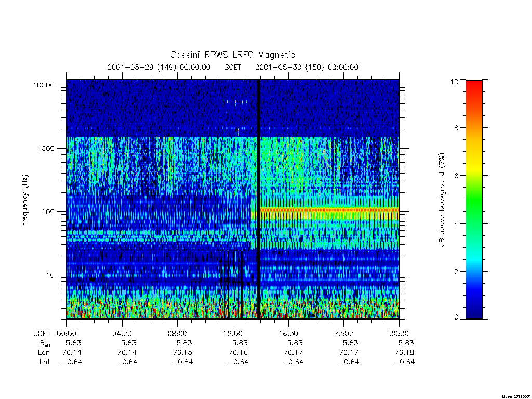The width and height of the screenshot is (532, 399).
Task: Click the longitude value "76.15"
Action: (x=182, y=353)
